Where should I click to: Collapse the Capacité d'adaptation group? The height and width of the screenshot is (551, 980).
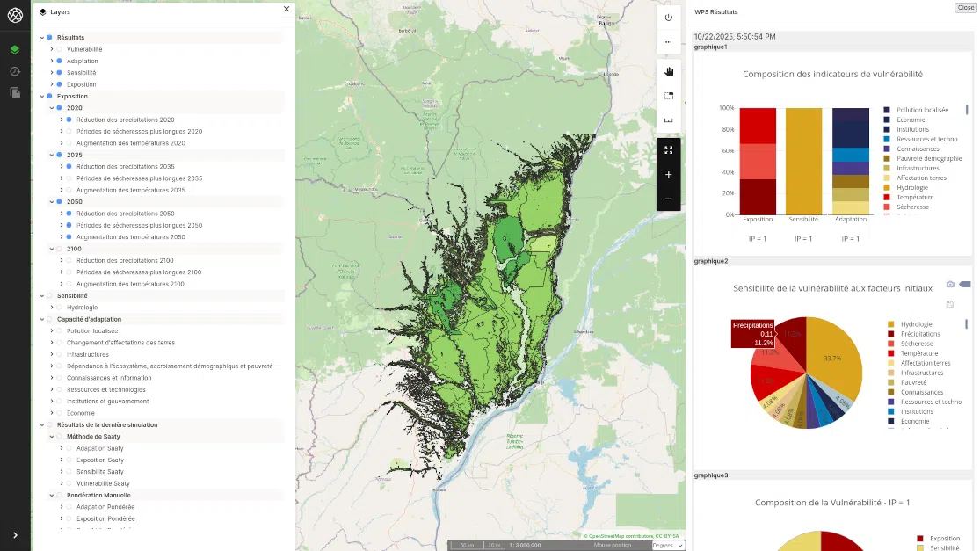(x=41, y=319)
